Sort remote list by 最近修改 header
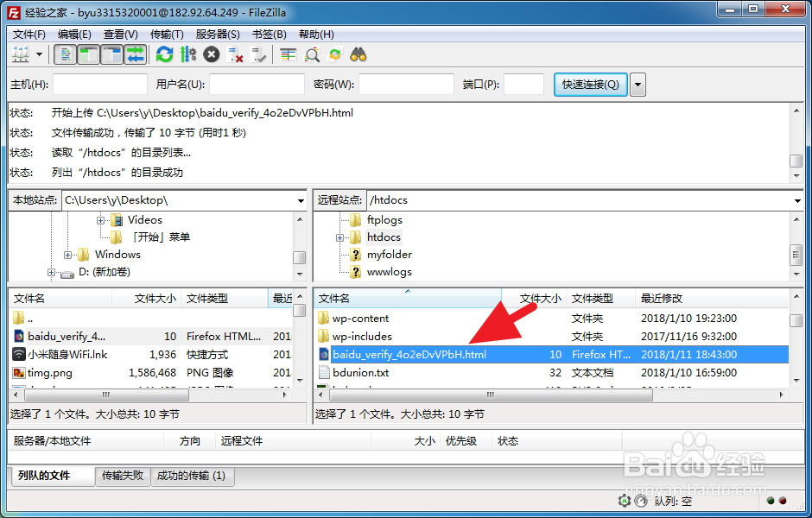The width and height of the screenshot is (812, 518). [x=711, y=298]
